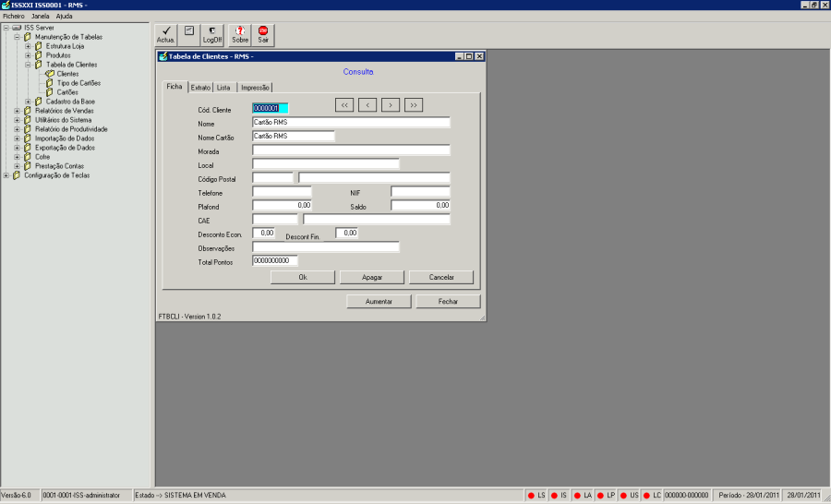831x504 pixels.
Task: Collapse the Manutenção de Tabelas node
Action: click(17, 37)
